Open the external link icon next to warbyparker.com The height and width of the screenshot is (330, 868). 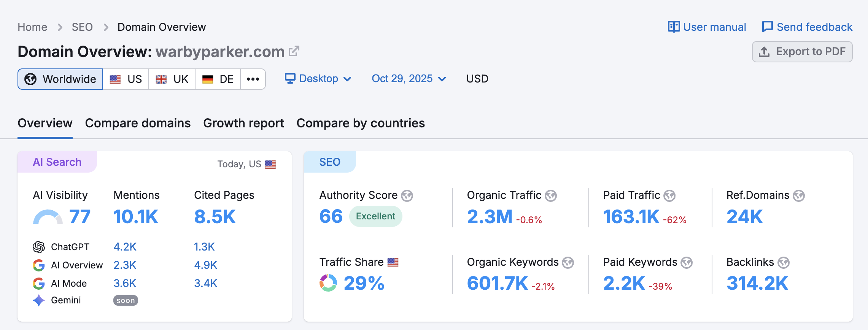(x=294, y=51)
